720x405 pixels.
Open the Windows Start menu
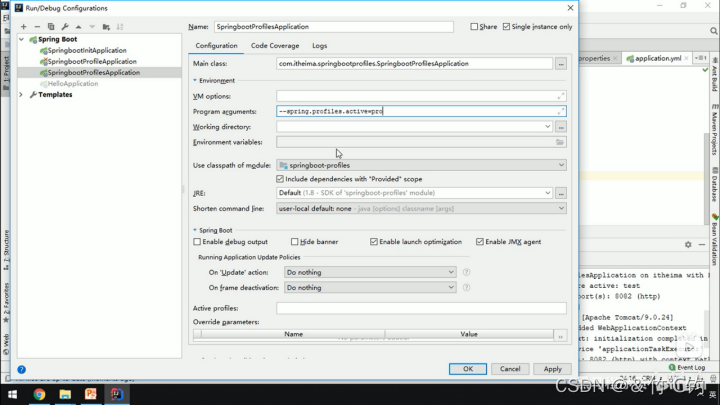pyautogui.click(x=12, y=394)
